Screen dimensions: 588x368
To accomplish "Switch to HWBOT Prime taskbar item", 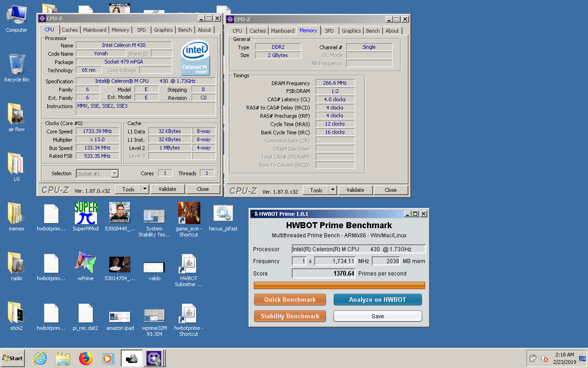I will pos(131,358).
